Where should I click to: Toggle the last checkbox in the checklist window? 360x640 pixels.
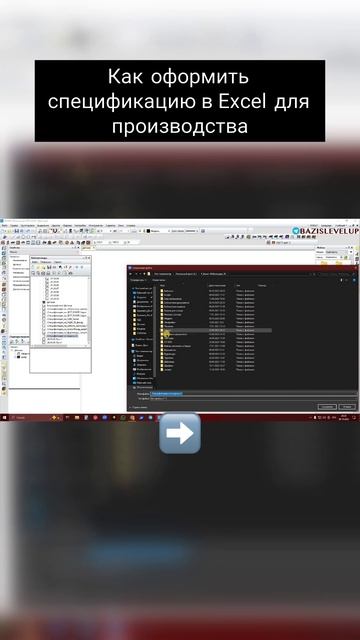pos(43,342)
